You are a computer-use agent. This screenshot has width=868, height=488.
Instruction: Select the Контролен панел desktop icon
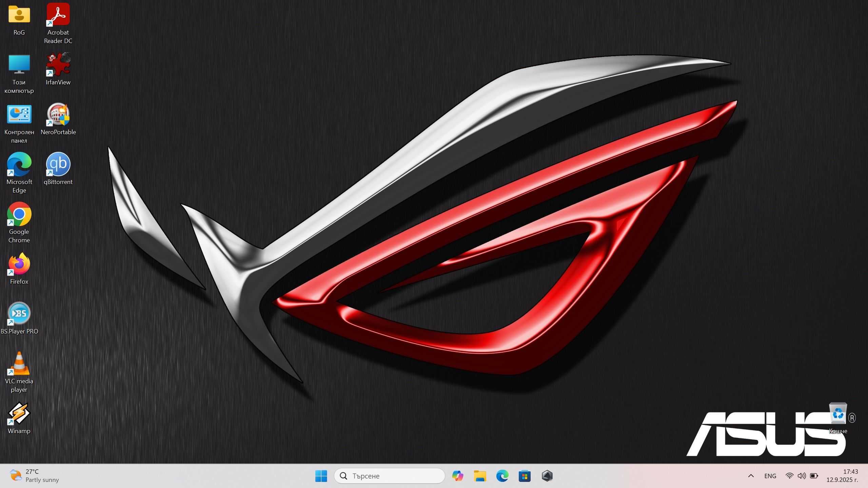click(x=19, y=114)
